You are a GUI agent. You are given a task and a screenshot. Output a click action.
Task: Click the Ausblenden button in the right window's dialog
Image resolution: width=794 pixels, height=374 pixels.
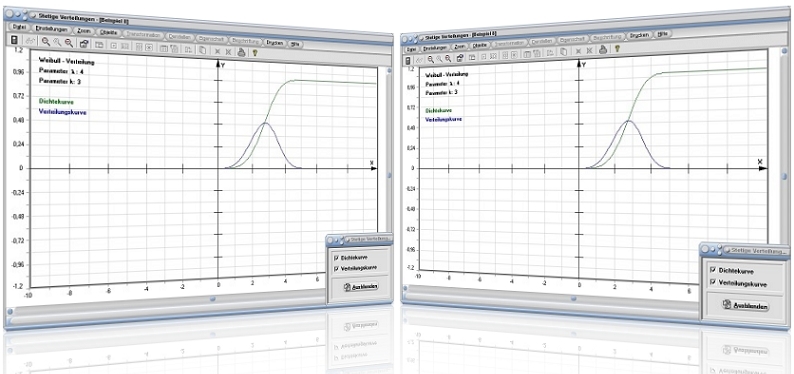click(x=746, y=306)
